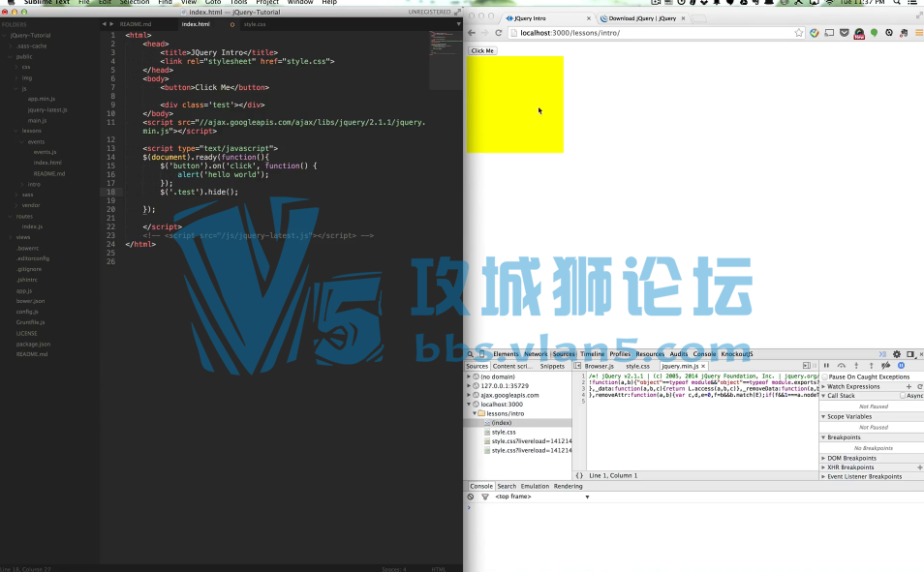Viewport: 924px width, 572px height.
Task: Select (index) file in sources tree
Action: pyautogui.click(x=502, y=422)
